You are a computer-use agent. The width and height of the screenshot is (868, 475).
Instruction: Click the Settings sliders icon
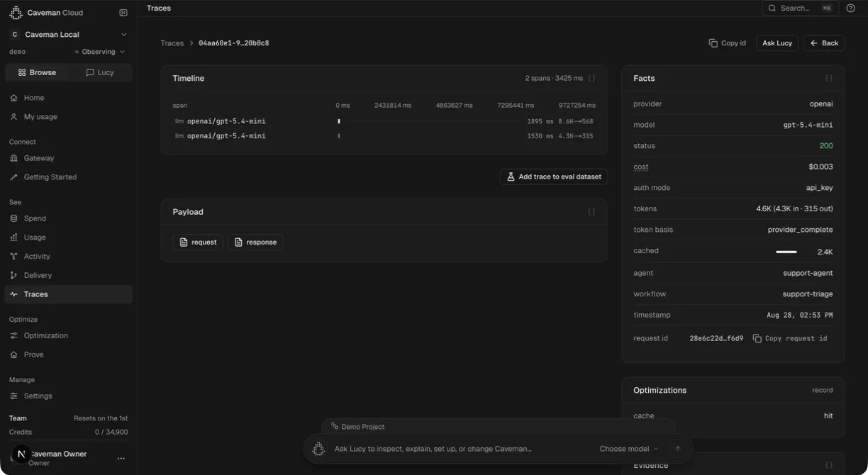coord(13,396)
